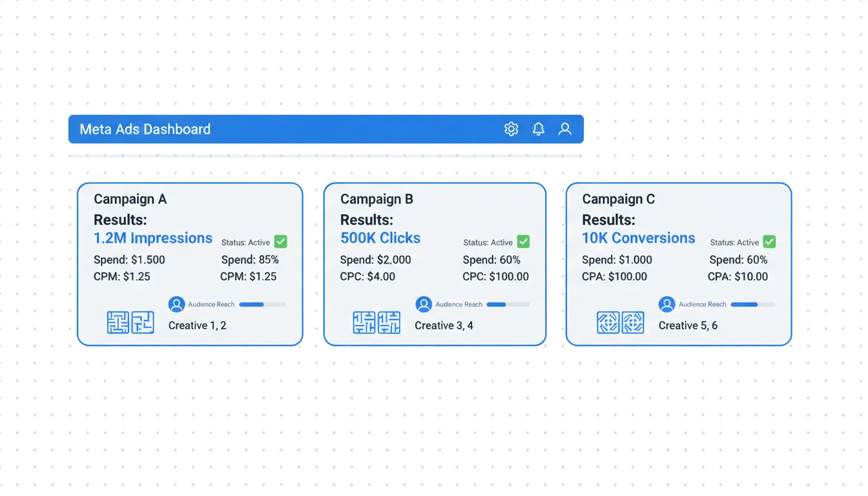Click the 500K Clicks result link

coord(380,238)
